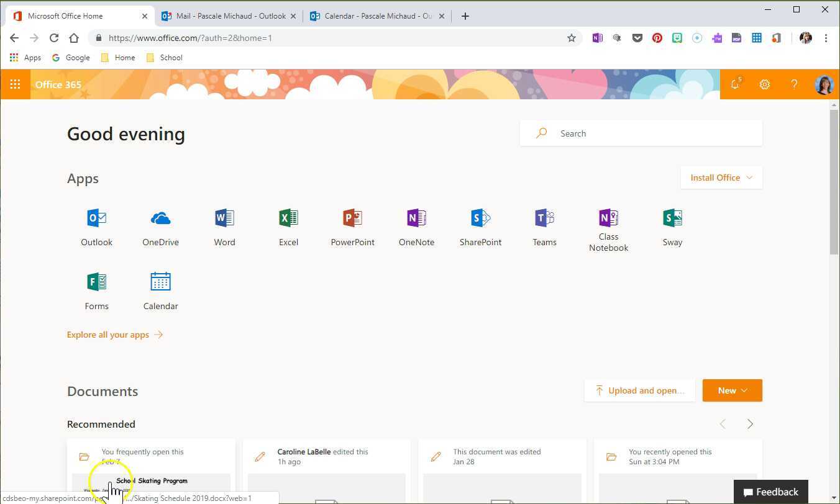This screenshot has height=504, width=840.
Task: Reload the page
Action: [54, 38]
